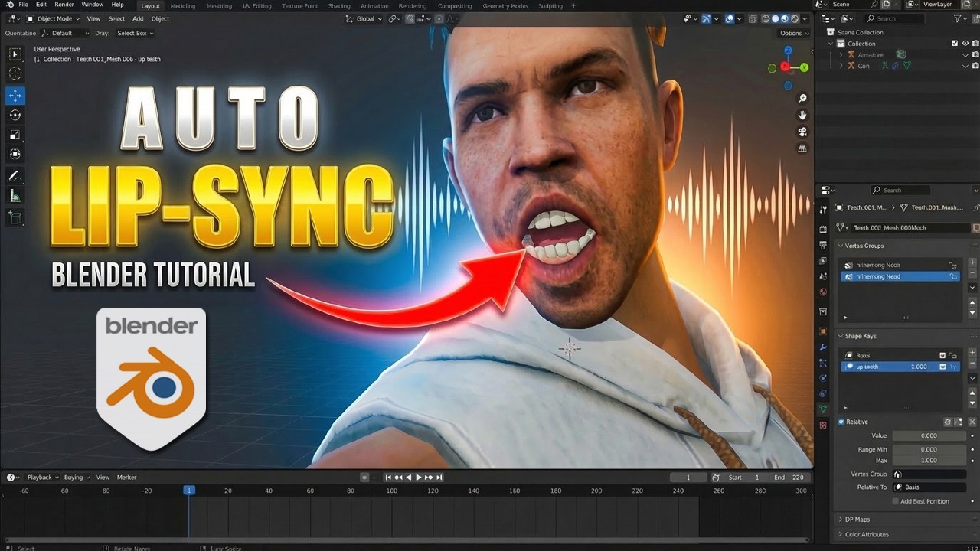Expand the Color Attributes panel
The image size is (980, 551).
click(841, 534)
